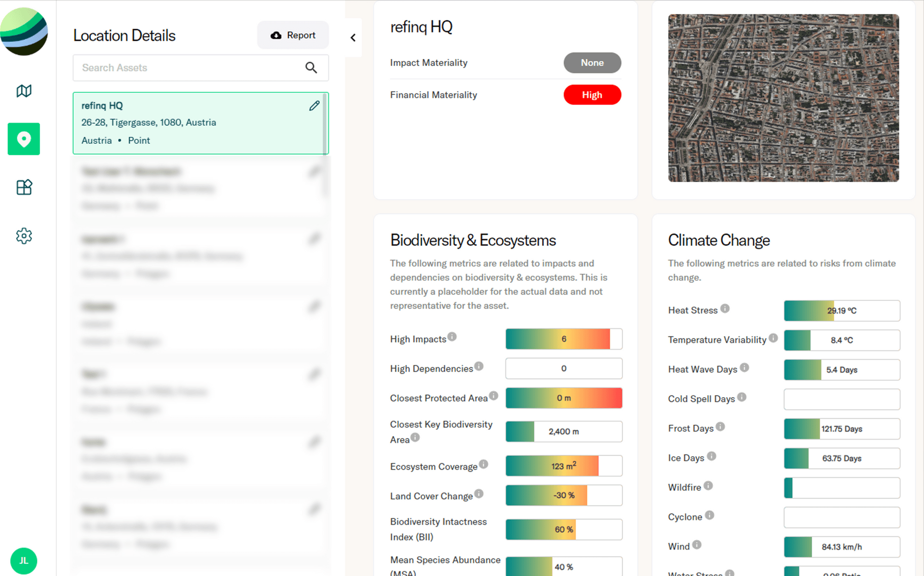The width and height of the screenshot is (924, 576).
Task: Click the Heat Wave Days 5.4 Days bar
Action: 842,370
